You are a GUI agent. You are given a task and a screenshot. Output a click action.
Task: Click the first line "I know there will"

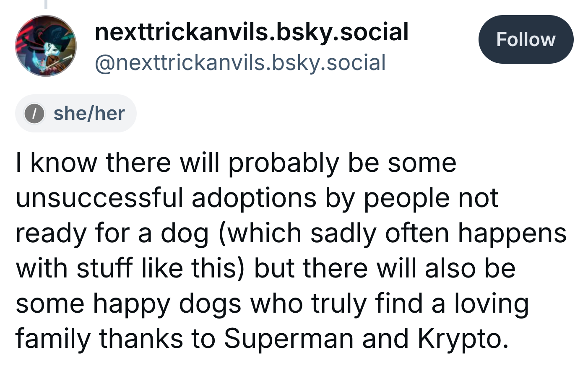(118, 162)
